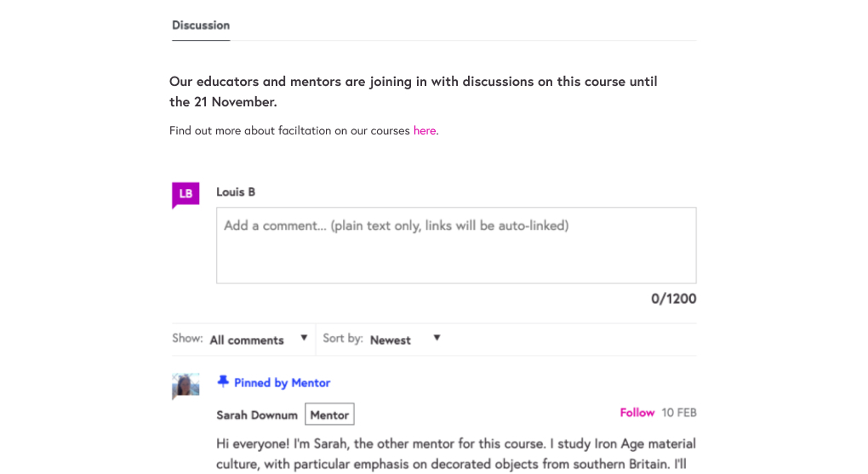
Task: Open Sarah Downum's profile name
Action: [257, 415]
